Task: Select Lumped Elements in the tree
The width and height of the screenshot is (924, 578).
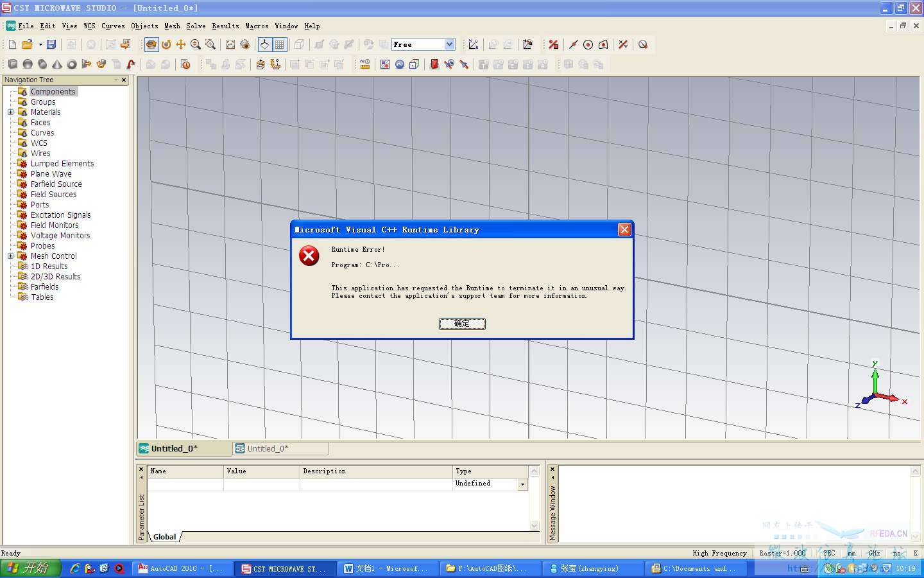Action: coord(62,164)
